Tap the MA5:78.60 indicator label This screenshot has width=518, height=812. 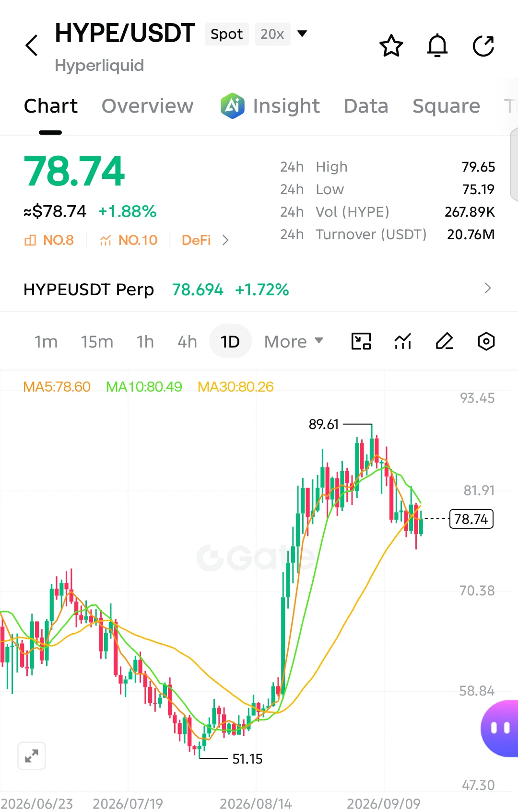coord(57,387)
